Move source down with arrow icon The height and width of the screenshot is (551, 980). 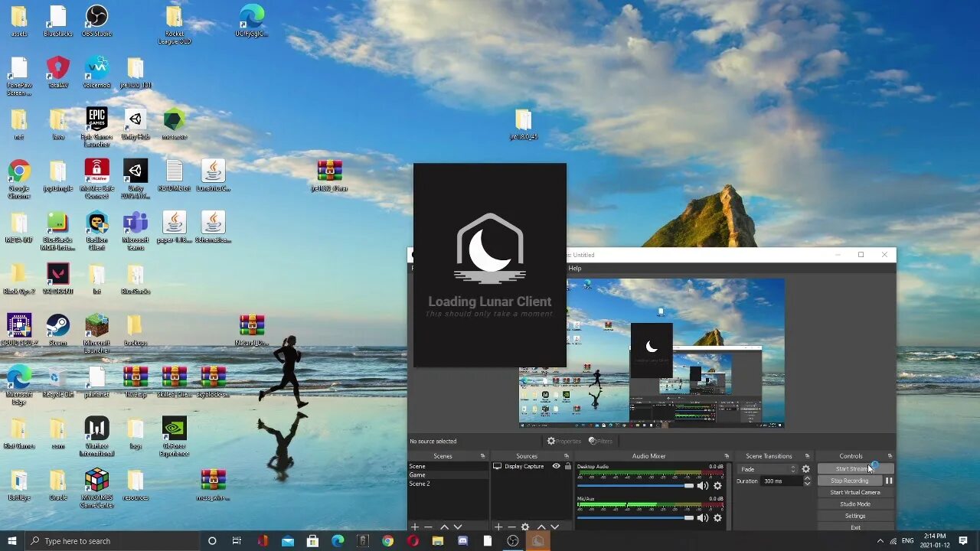click(x=555, y=527)
